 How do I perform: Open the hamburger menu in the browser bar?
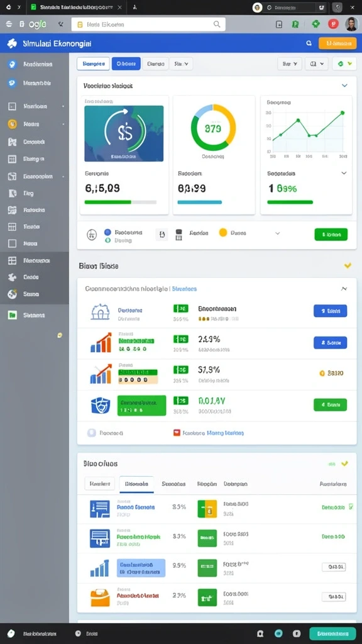[9, 25]
